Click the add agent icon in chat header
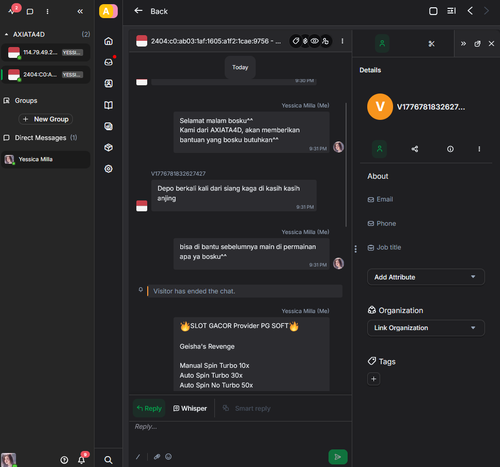The width and height of the screenshot is (500, 467). pos(325,41)
